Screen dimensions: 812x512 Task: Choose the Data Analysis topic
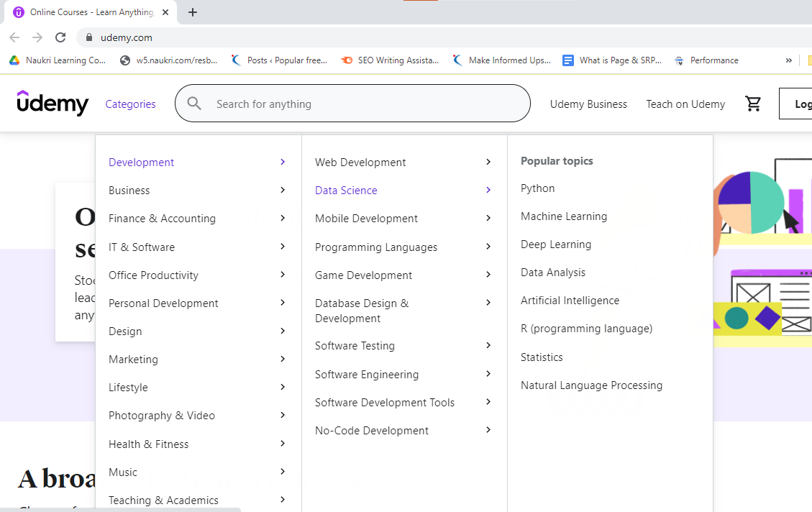coord(553,273)
